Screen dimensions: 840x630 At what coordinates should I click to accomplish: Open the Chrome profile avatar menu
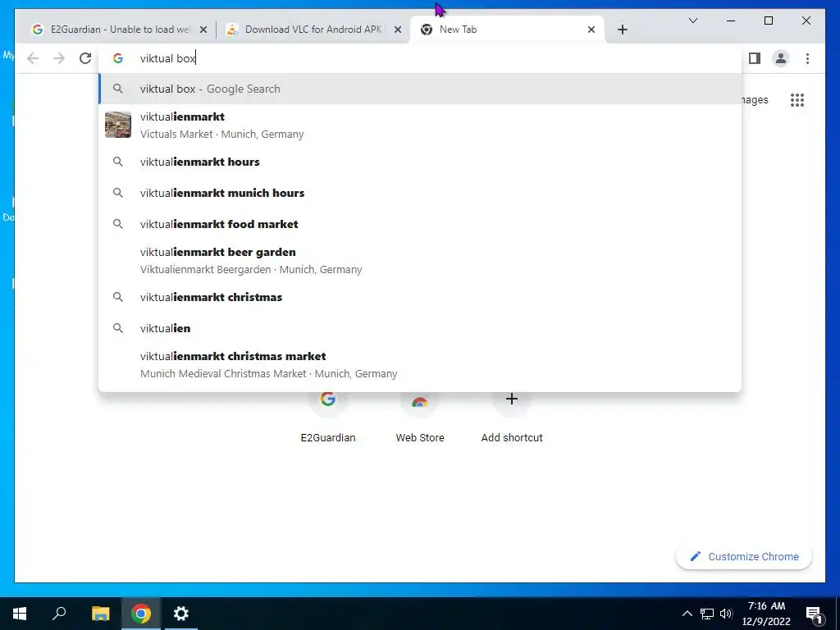point(781,58)
